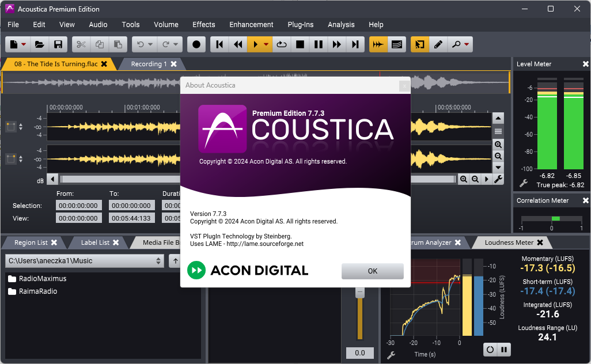Close the About Acoustica dialog

pyautogui.click(x=404, y=86)
